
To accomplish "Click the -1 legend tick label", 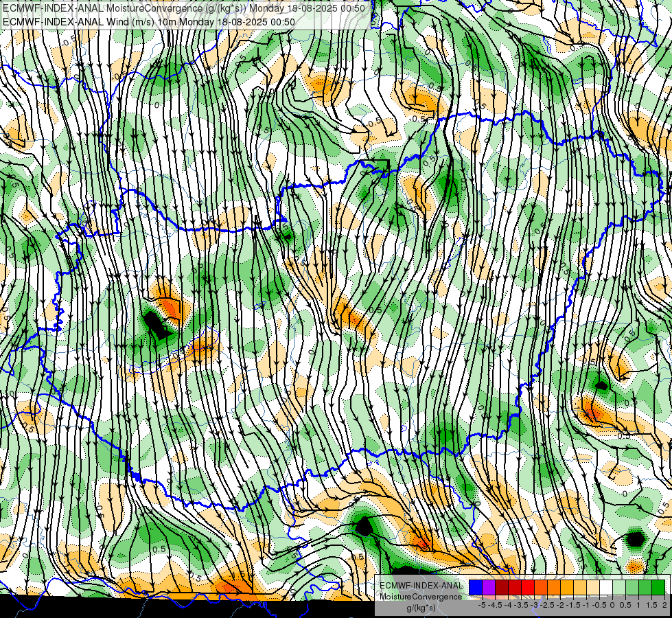I will pos(586,605).
